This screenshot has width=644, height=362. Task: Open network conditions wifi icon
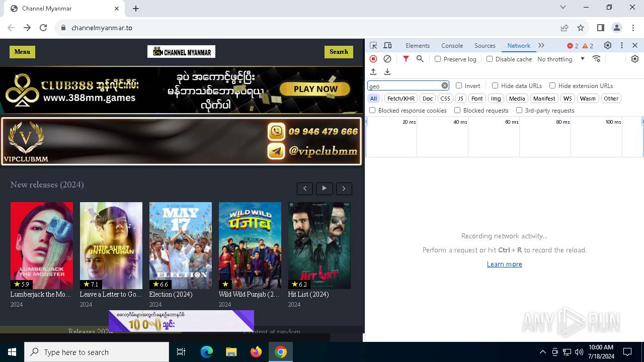[x=597, y=59]
